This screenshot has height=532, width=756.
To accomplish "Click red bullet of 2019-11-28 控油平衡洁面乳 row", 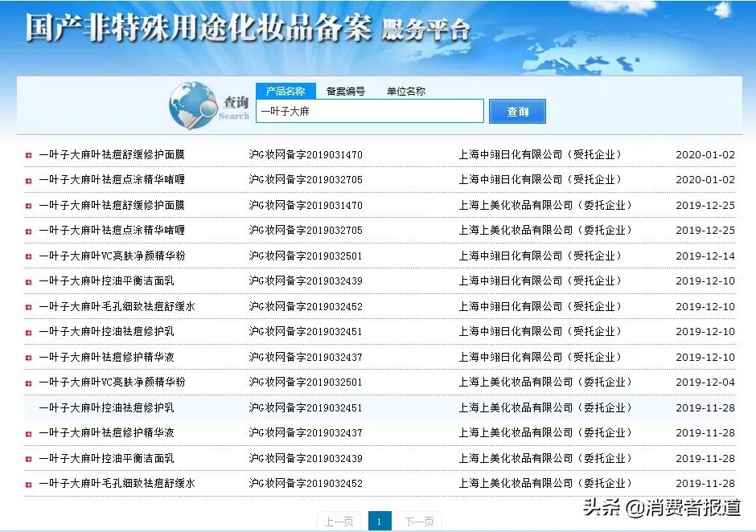I will (x=28, y=459).
